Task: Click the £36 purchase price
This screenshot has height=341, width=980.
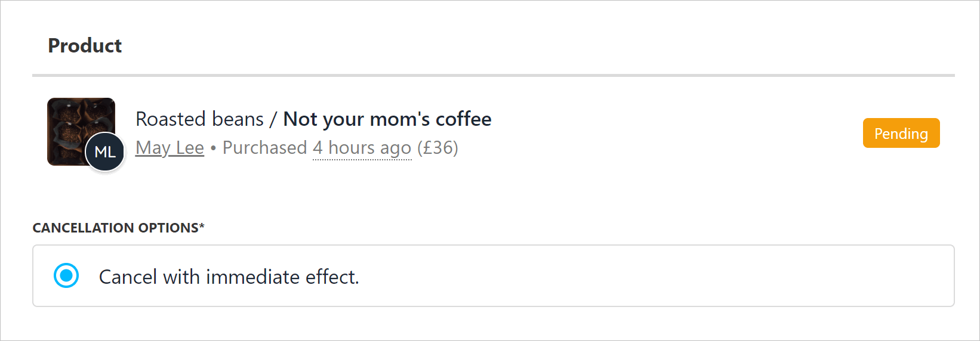Action: click(x=437, y=148)
